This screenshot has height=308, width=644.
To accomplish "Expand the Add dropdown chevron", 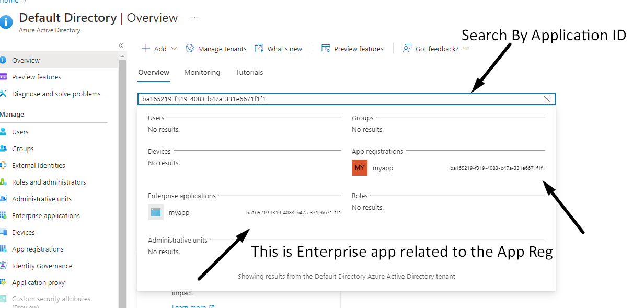I will (174, 48).
